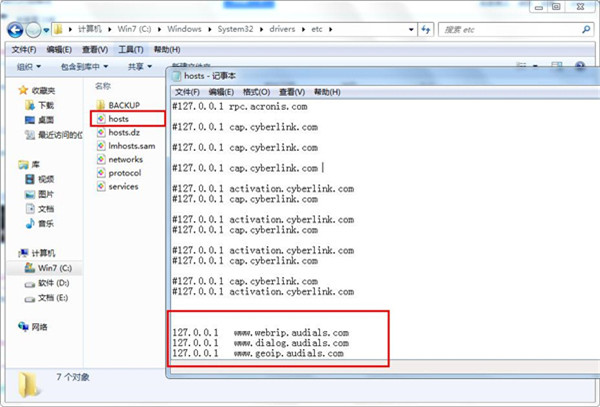Select the networks file icon
The image size is (600, 407).
(101, 160)
